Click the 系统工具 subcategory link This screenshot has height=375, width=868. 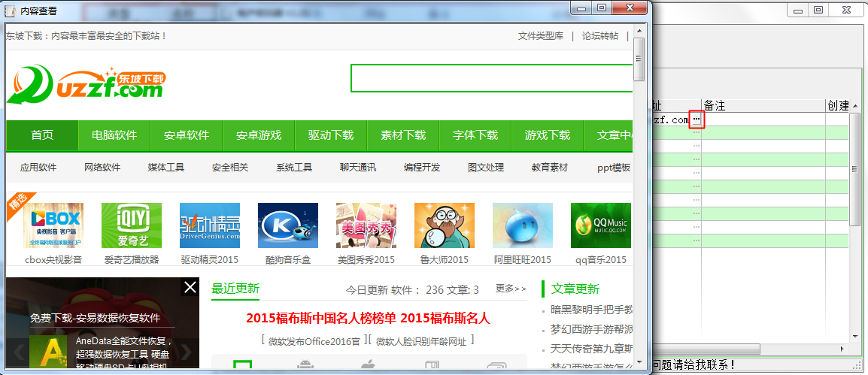[x=294, y=168]
